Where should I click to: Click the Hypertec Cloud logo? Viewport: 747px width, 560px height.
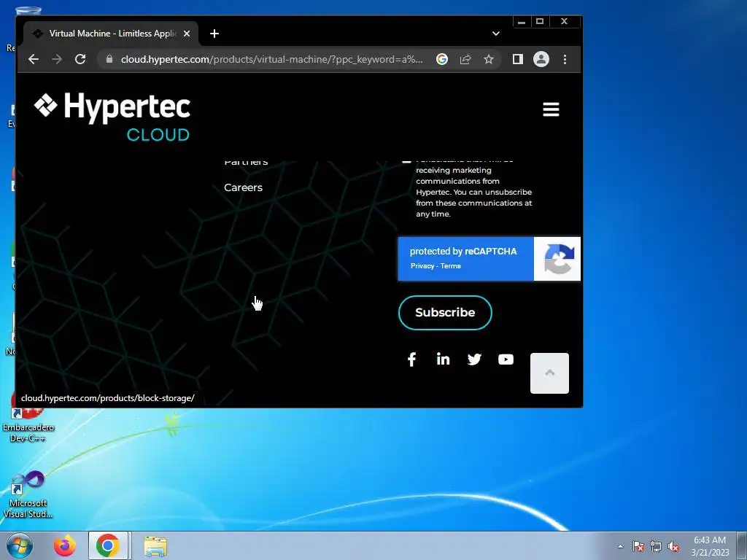coord(112,117)
